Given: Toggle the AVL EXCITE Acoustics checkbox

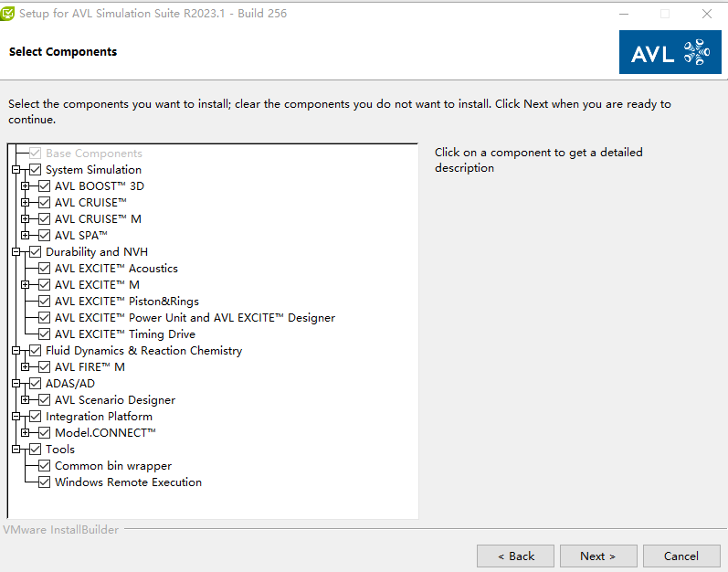Looking at the screenshot, I should pyautogui.click(x=44, y=269).
